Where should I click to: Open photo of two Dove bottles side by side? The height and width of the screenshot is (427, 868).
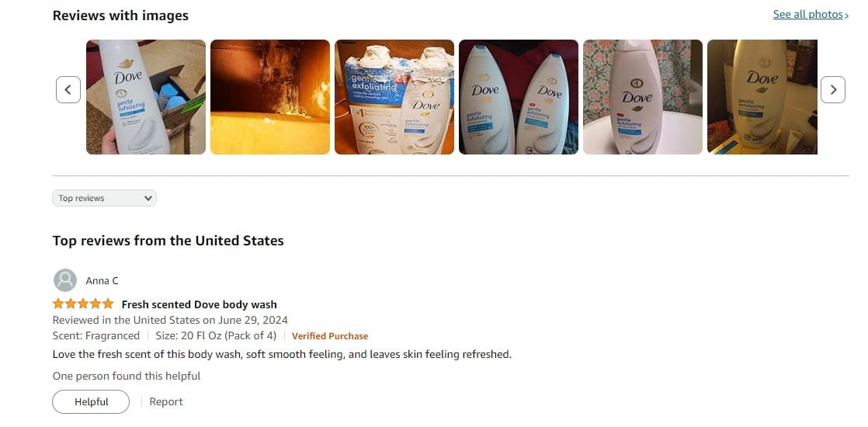(519, 97)
